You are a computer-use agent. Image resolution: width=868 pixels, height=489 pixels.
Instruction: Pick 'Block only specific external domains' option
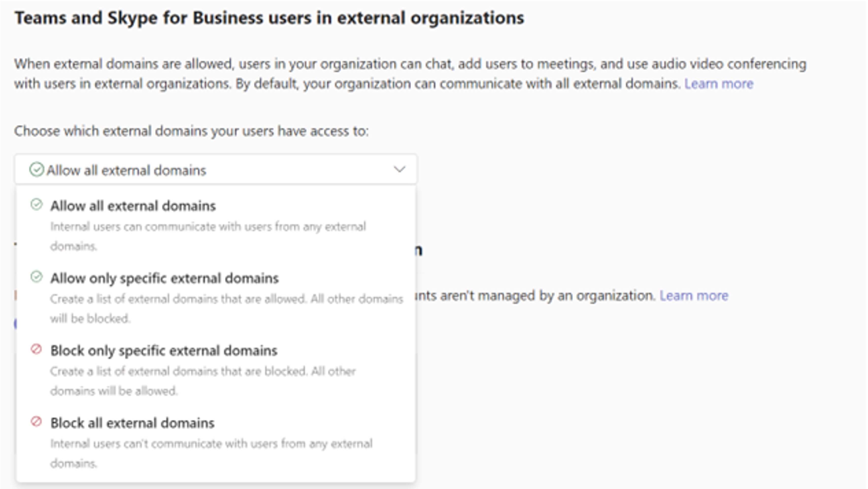coord(164,351)
